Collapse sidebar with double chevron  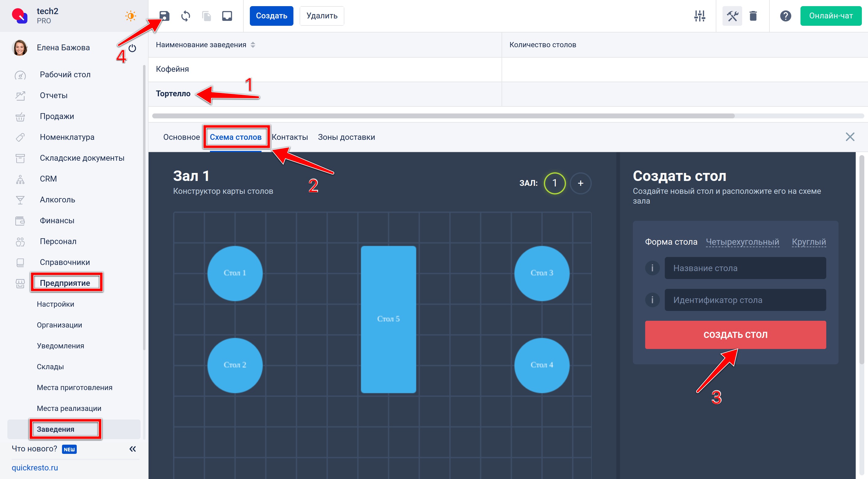tap(132, 449)
